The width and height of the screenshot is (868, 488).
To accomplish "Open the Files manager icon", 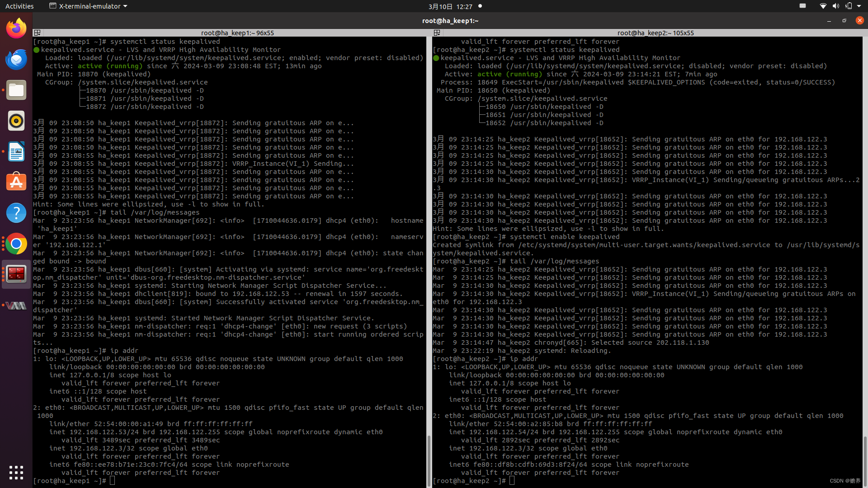I will (x=16, y=90).
